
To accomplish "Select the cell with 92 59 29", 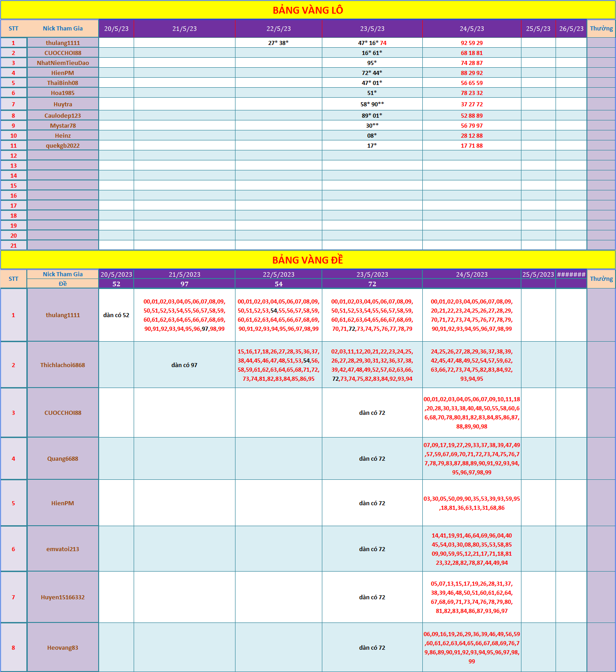I will coord(471,43).
